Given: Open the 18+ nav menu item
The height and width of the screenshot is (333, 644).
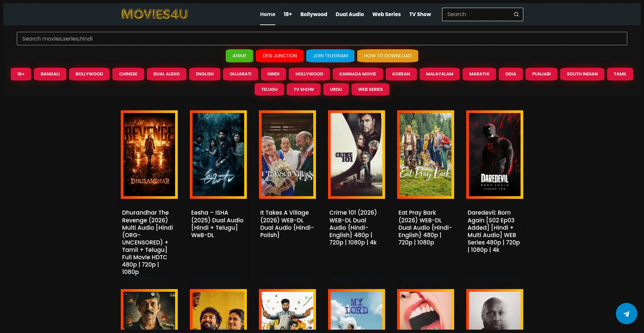Looking at the screenshot, I should tap(287, 14).
